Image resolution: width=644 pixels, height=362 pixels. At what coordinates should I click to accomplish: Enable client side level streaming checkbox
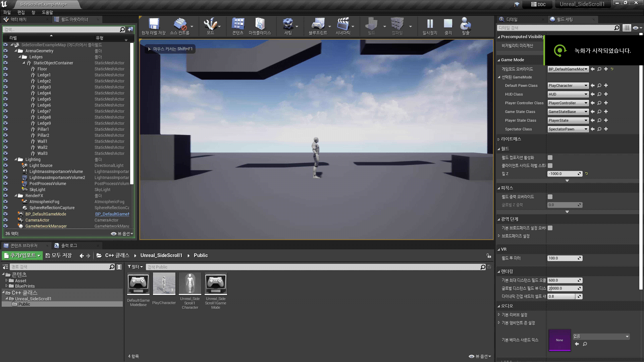point(550,166)
